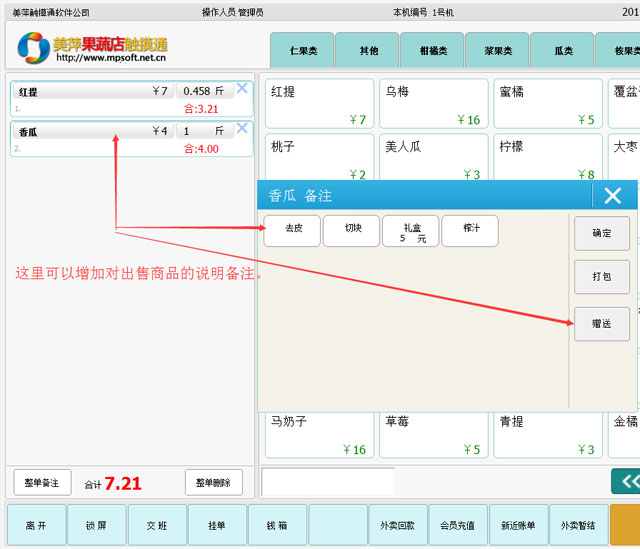Screen dimensions: 640x549
Task: Open 整单备注 order remark
Action: tap(42, 483)
